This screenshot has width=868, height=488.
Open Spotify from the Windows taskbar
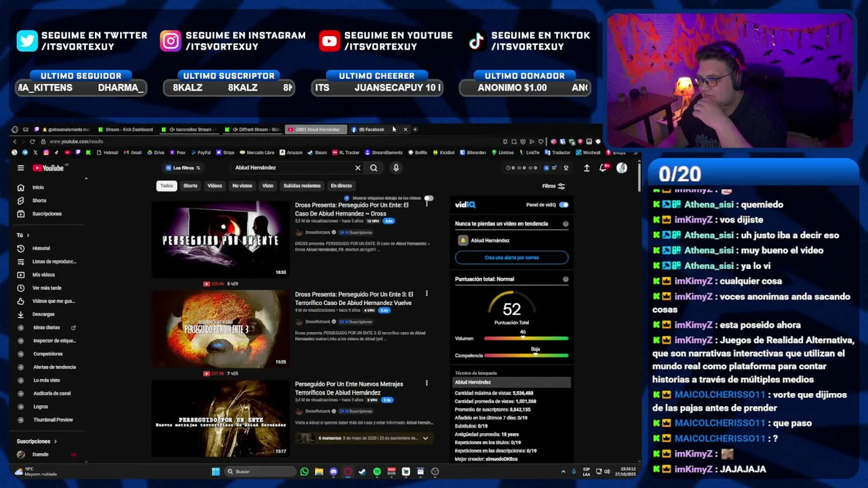376,472
